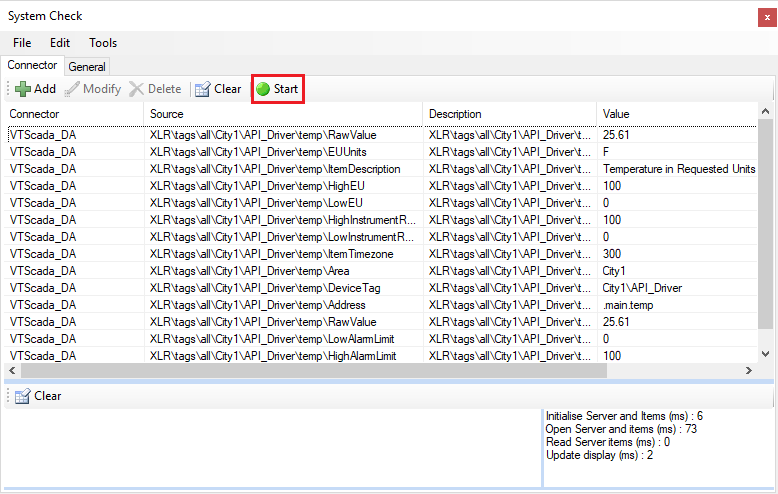Click 'Update display (ms) : 2' line

(599, 455)
